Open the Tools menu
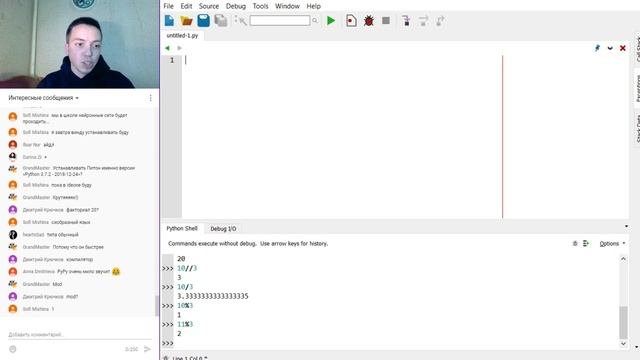640x360 pixels. [260, 6]
